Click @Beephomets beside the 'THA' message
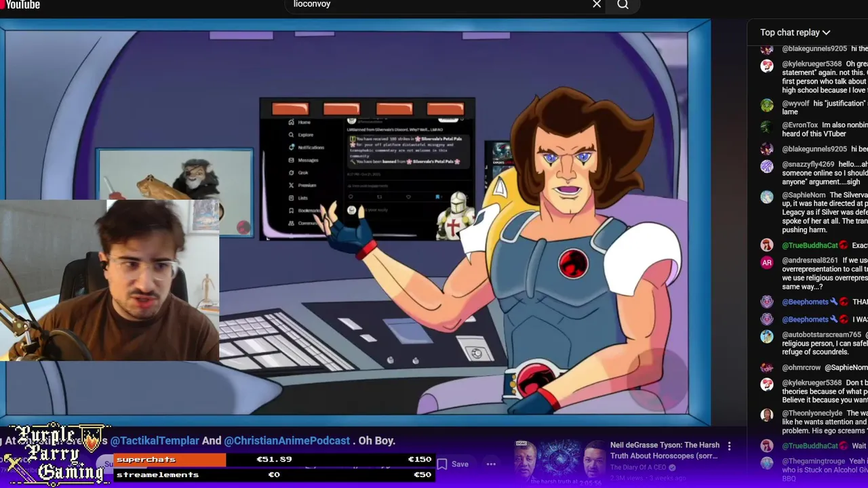This screenshot has width=868, height=488. pyautogui.click(x=805, y=302)
